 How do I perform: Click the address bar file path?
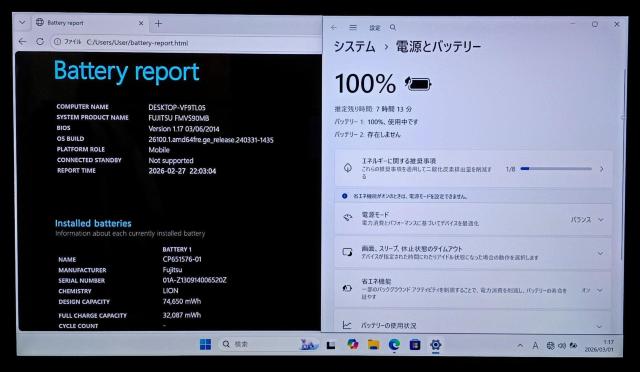[138, 42]
